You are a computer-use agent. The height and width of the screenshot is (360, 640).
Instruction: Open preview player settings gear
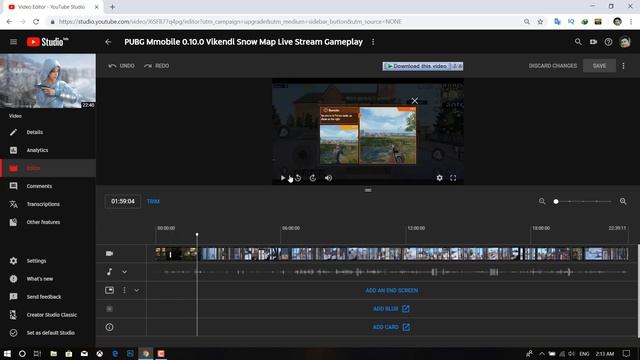(x=440, y=178)
